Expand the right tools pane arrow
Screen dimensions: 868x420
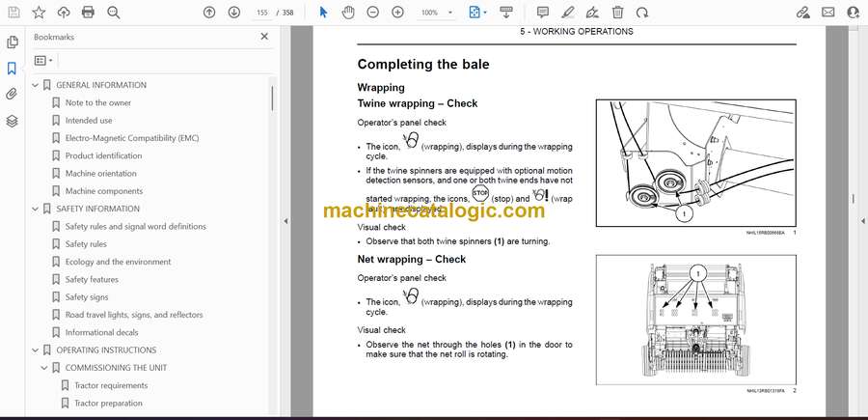863,221
